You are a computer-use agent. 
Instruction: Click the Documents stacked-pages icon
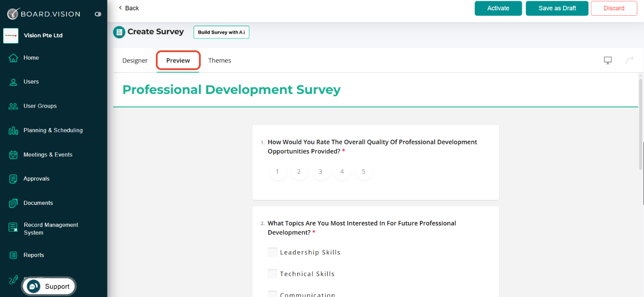[13, 203]
